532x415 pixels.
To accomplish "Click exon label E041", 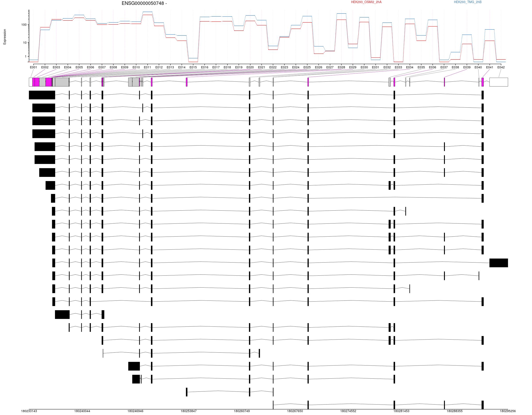I will point(490,67).
